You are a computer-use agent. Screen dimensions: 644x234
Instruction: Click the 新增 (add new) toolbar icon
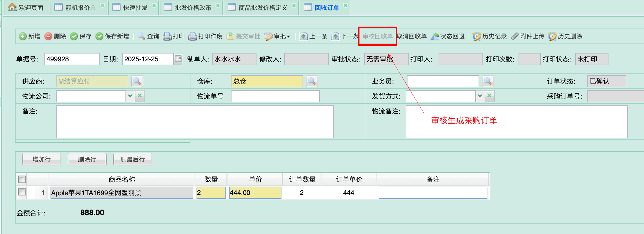coord(23,36)
